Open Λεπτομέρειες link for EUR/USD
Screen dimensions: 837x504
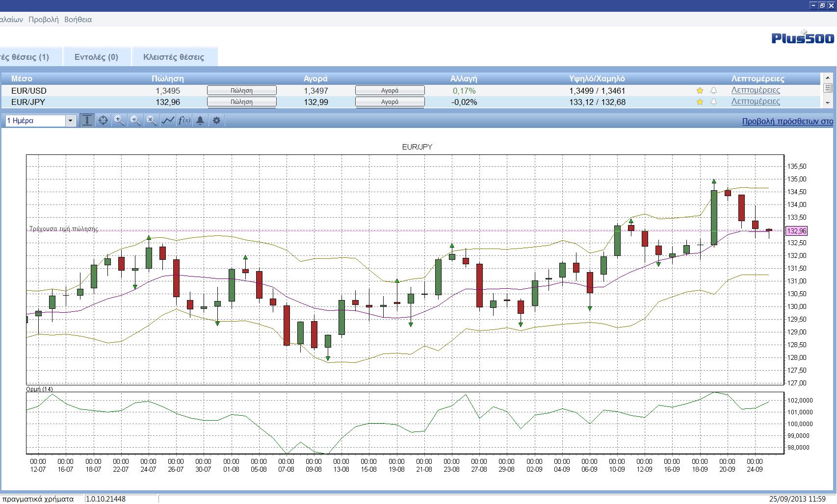pyautogui.click(x=756, y=90)
